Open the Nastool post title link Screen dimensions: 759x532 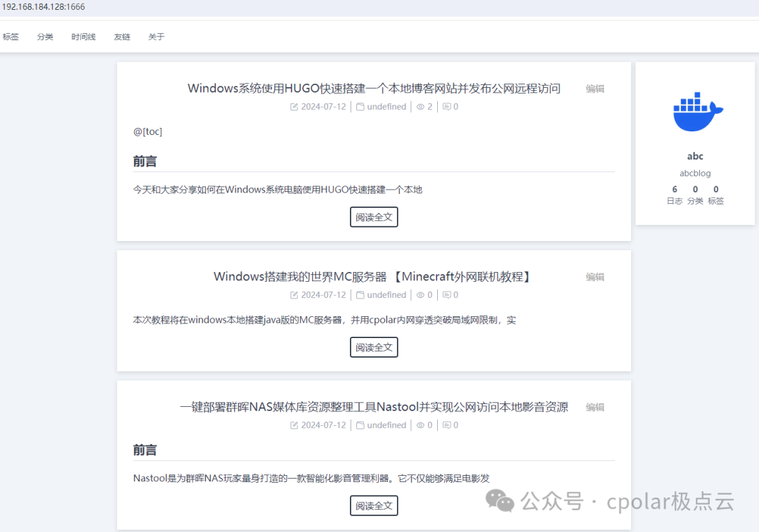[x=374, y=407]
